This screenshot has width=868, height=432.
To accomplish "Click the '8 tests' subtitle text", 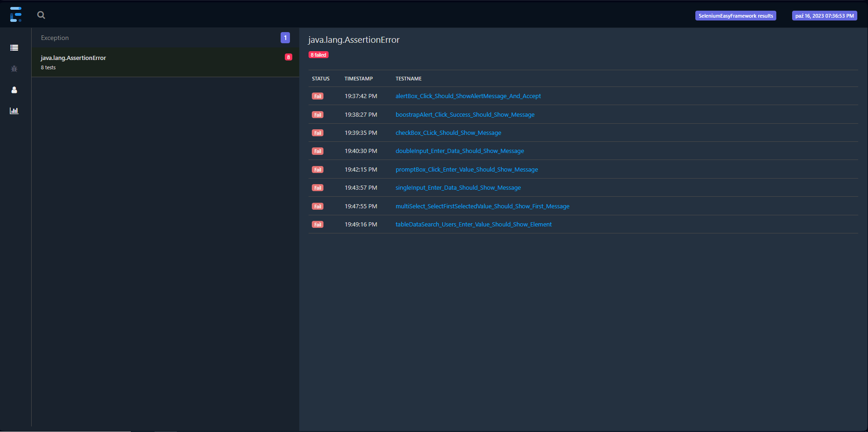I will [x=48, y=68].
